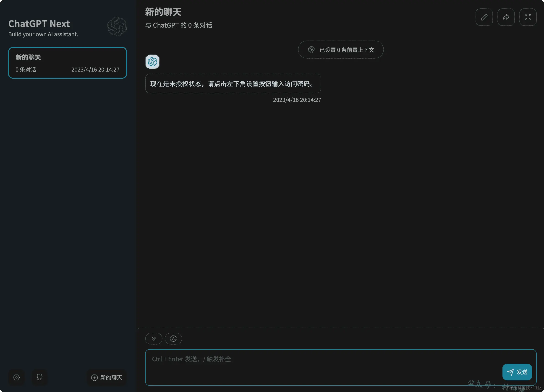Viewport: 544px width, 392px height.
Task: Click the ChatGPT logo in sidebar header
Action: click(117, 26)
